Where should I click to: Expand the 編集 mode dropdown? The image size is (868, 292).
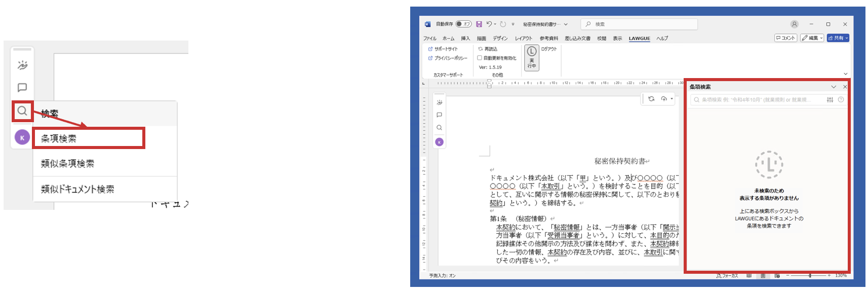812,38
